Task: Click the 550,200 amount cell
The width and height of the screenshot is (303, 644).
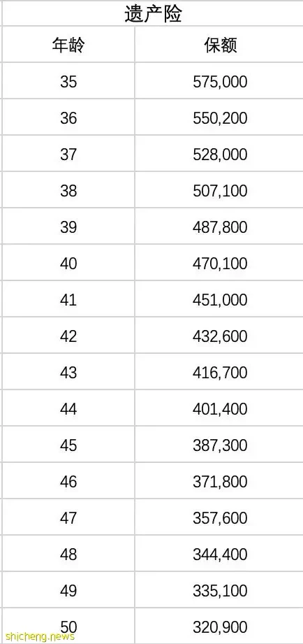Action: pos(220,117)
